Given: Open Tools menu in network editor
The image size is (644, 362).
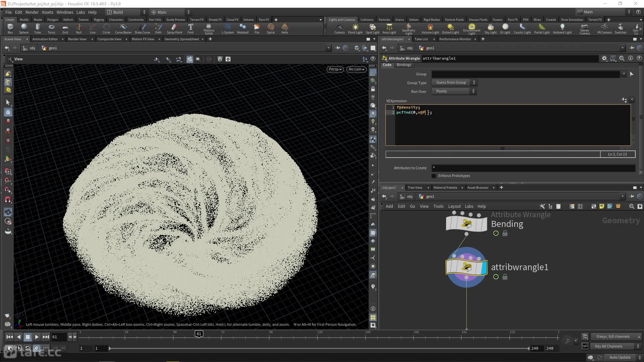Looking at the screenshot, I should [x=438, y=206].
